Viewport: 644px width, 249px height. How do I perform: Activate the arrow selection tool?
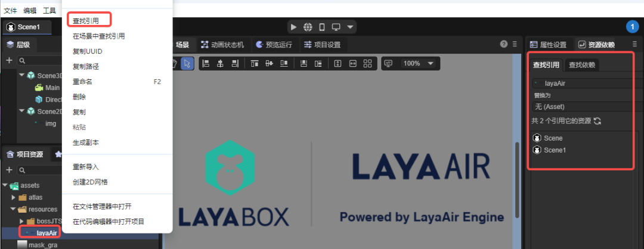pyautogui.click(x=187, y=64)
